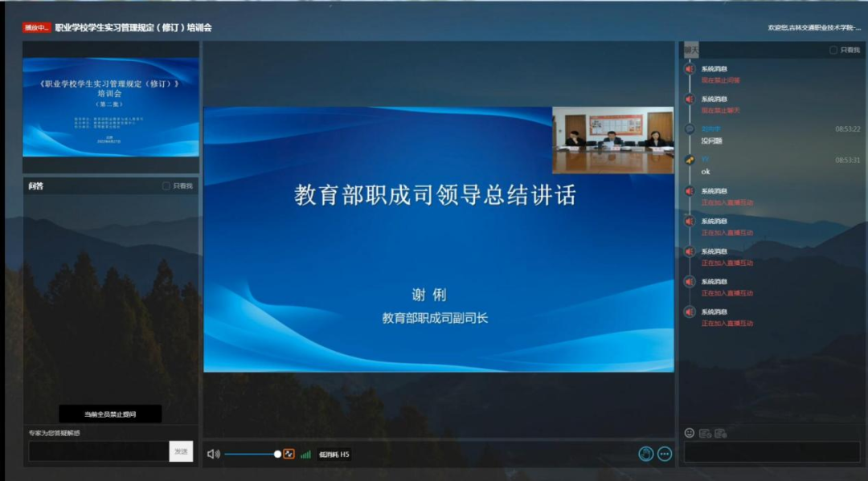
Task: Select the 没问题 chat message text
Action: (711, 141)
